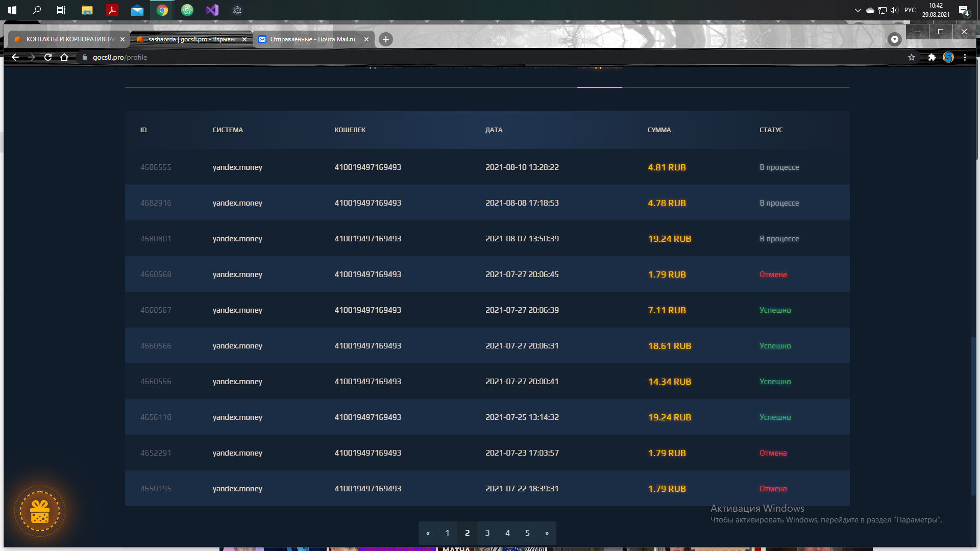Go back to the previous page

pyautogui.click(x=15, y=57)
